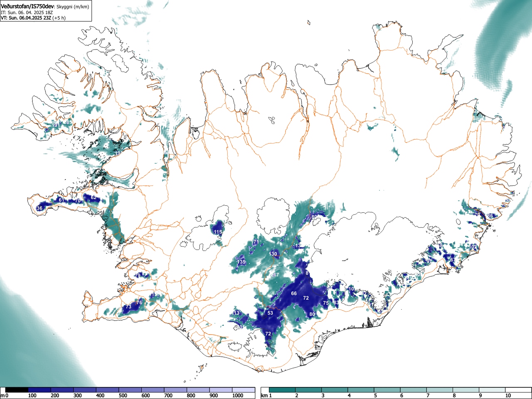Image resolution: width=532 pixels, height=399 pixels.
Task: Click the km legend swatch between 3 and 4
Action: coord(335,390)
